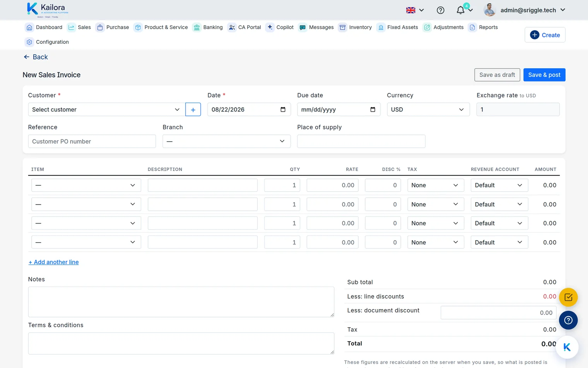Open Product & Service menu

pos(161,28)
